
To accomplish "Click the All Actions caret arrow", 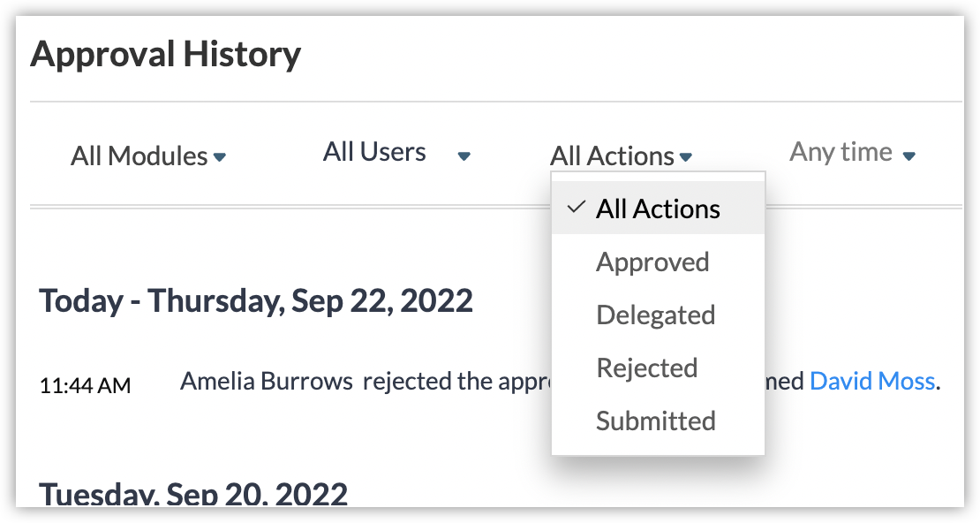I will point(685,157).
